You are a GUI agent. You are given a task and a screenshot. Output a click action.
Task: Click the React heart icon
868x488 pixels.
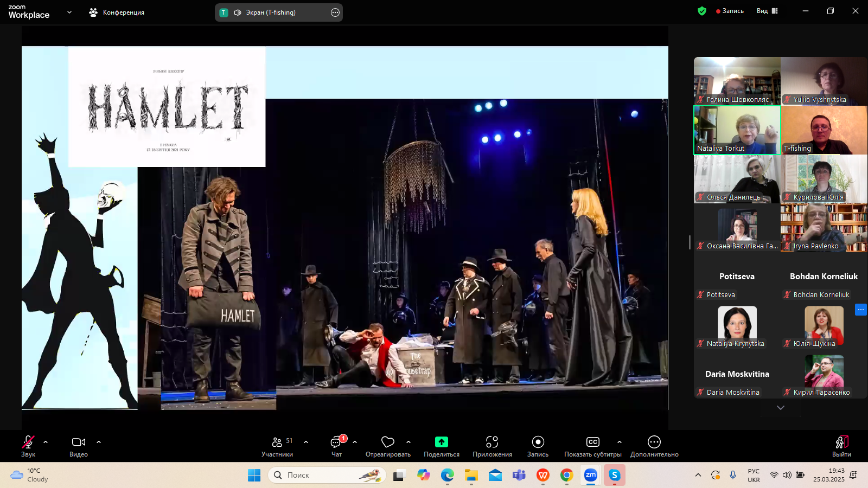(387, 442)
